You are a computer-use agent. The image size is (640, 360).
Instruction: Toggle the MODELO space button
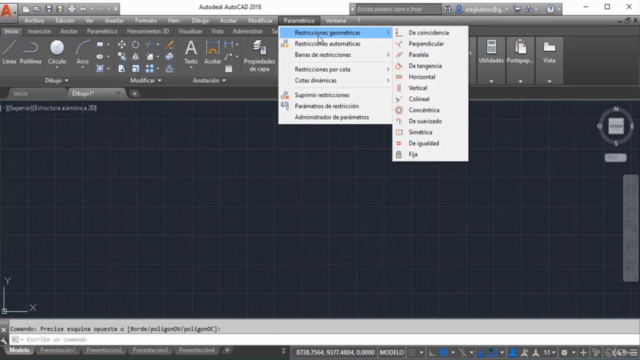point(391,352)
